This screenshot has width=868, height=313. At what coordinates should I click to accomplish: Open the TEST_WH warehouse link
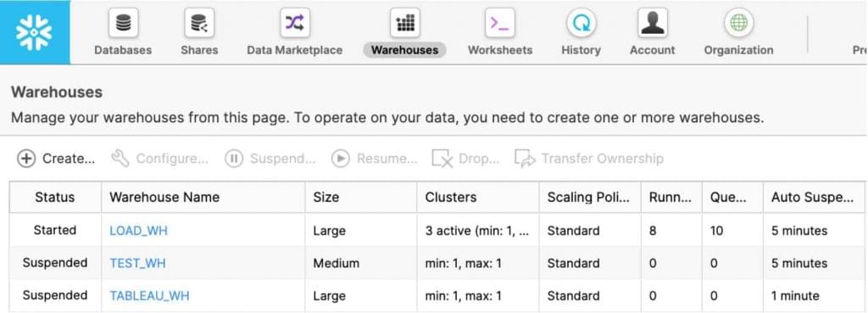(x=137, y=263)
